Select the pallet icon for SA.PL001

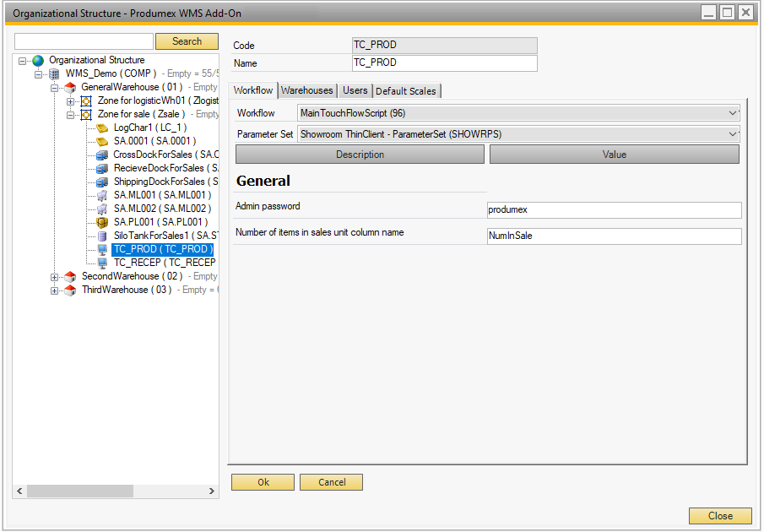coord(101,222)
